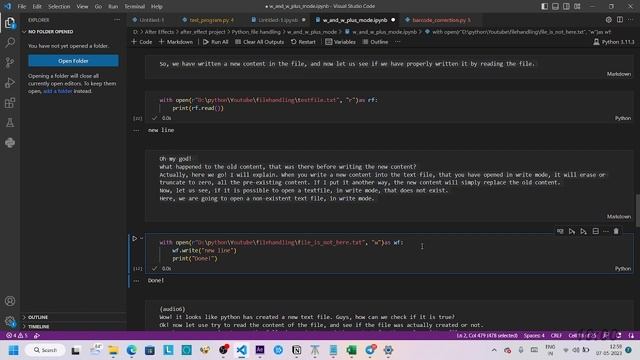The height and width of the screenshot is (360, 640).
Task: Add a new Code cell
Action: click(142, 42)
